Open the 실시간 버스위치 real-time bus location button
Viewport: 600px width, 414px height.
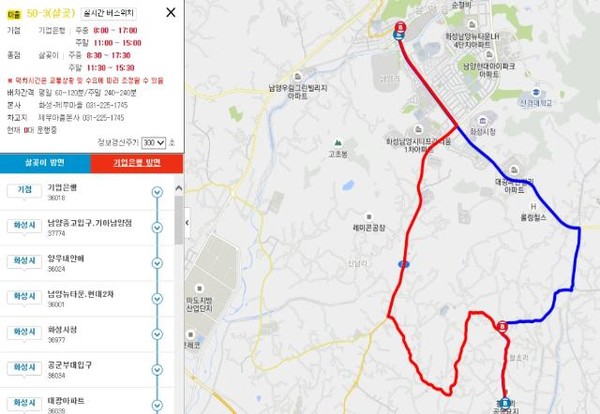[109, 14]
